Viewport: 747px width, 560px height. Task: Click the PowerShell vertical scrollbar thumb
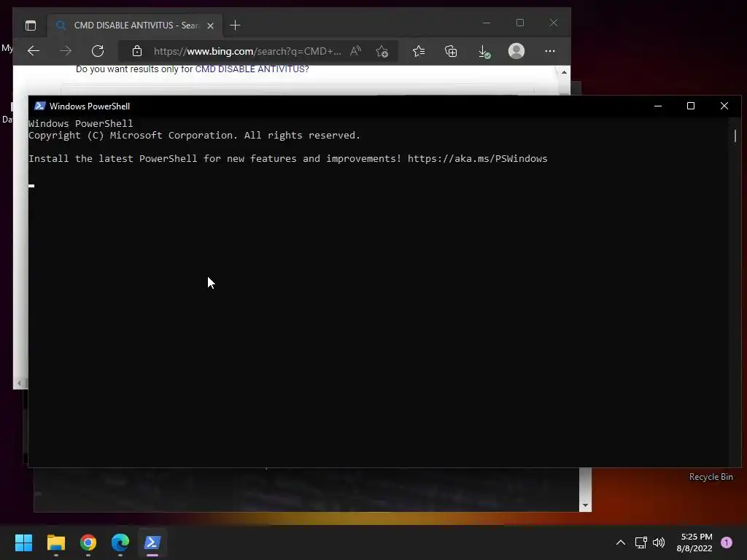(x=735, y=136)
